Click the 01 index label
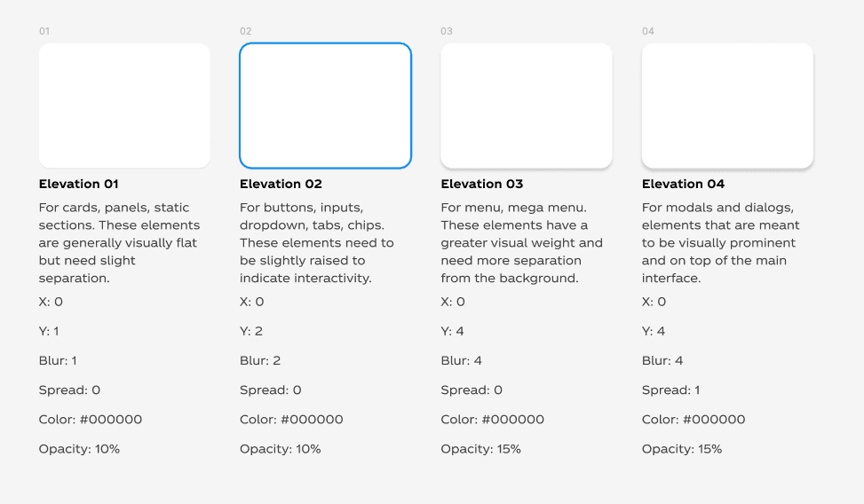Viewport: 864px width, 504px height. pyautogui.click(x=44, y=31)
